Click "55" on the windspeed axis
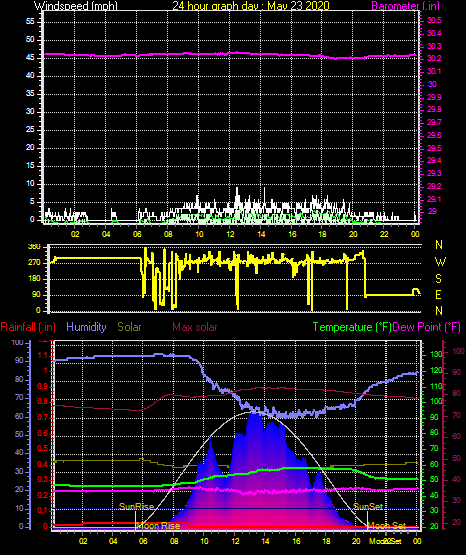 pyautogui.click(x=30, y=22)
